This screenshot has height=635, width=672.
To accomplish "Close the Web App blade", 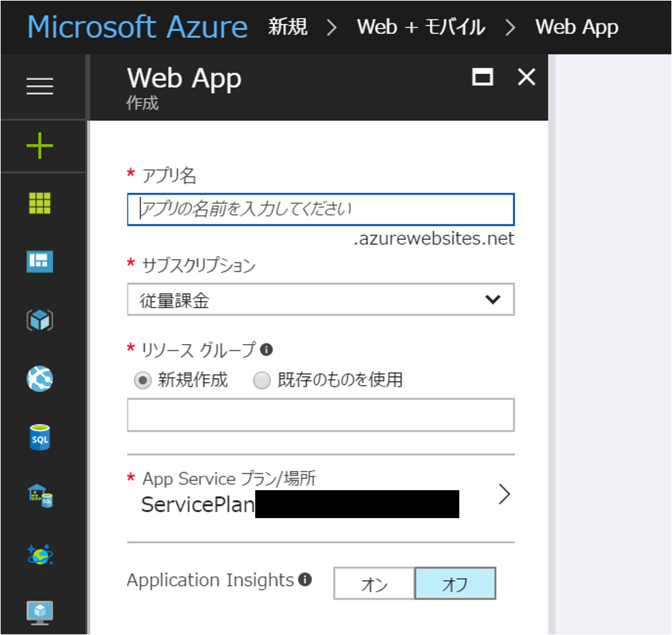I will pos(526,78).
